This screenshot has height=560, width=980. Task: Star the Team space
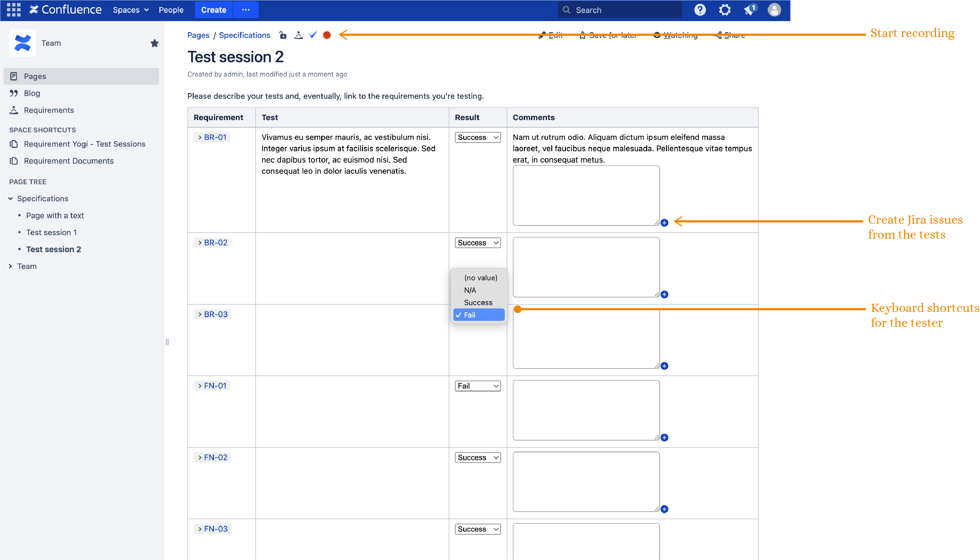pos(154,43)
